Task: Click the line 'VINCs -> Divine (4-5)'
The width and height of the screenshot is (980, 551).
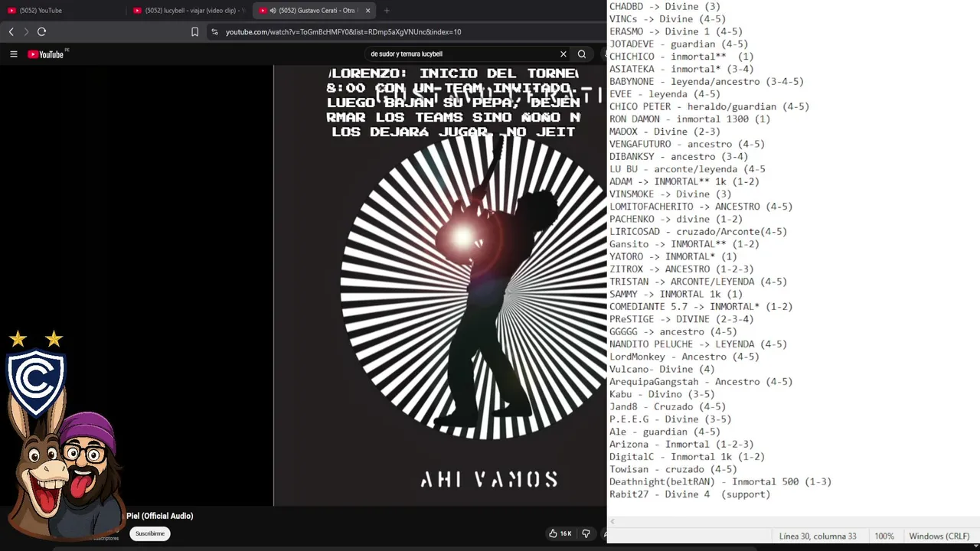Action: click(668, 19)
